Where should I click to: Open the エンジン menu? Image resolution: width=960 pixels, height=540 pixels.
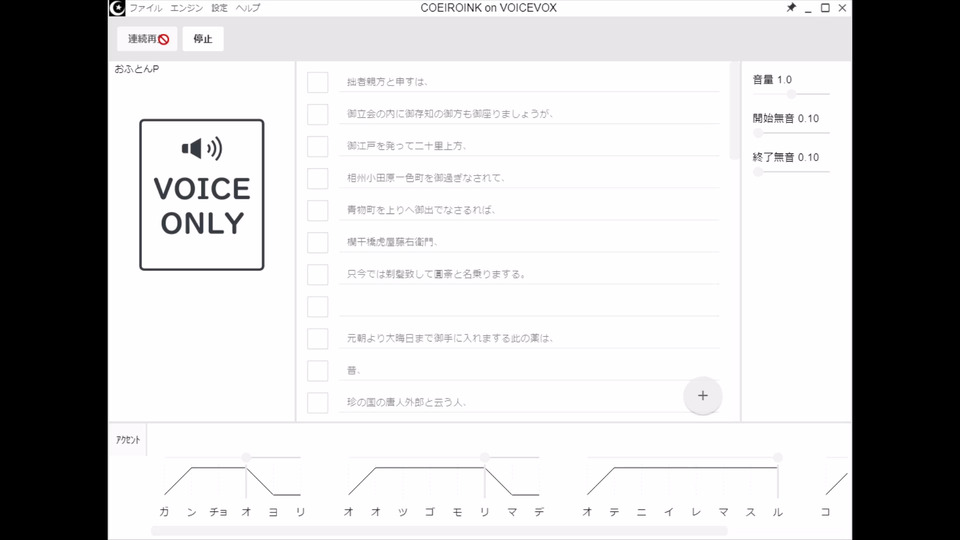click(x=186, y=8)
